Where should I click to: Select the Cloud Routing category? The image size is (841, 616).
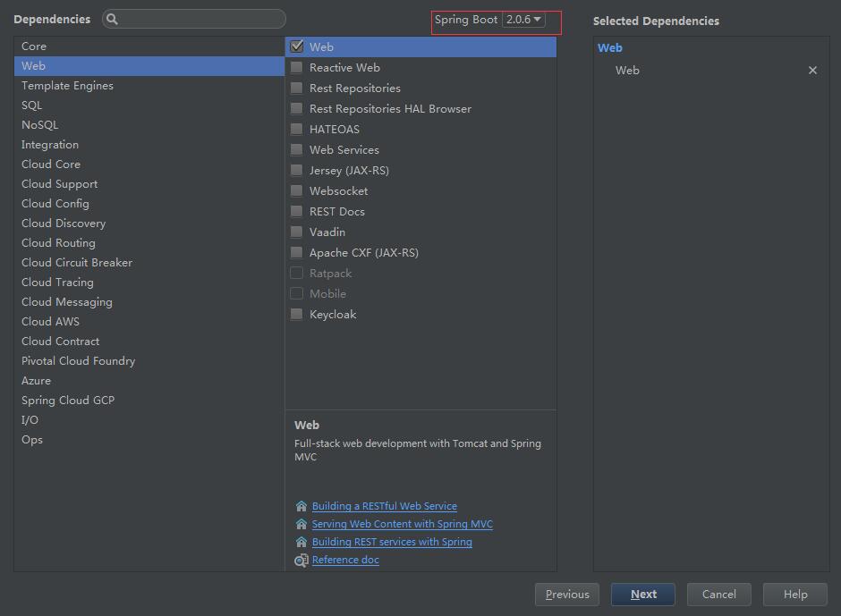pyautogui.click(x=149, y=243)
